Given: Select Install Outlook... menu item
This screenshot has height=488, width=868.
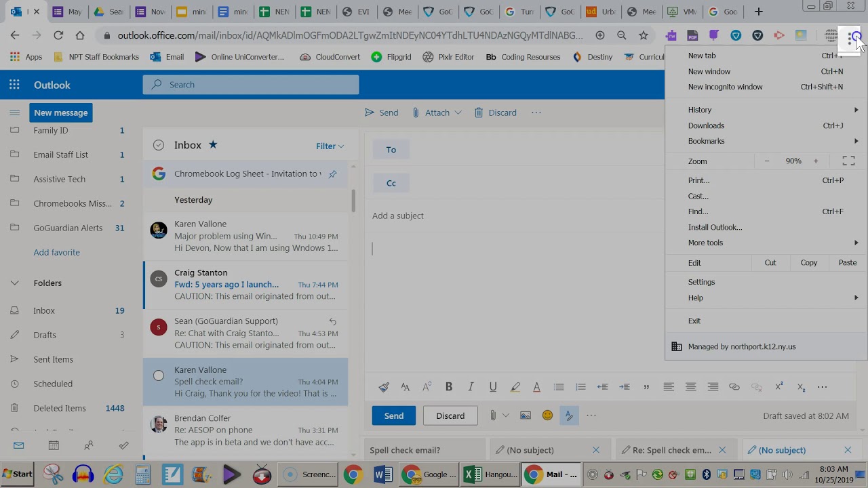Looking at the screenshot, I should pos(766,227).
